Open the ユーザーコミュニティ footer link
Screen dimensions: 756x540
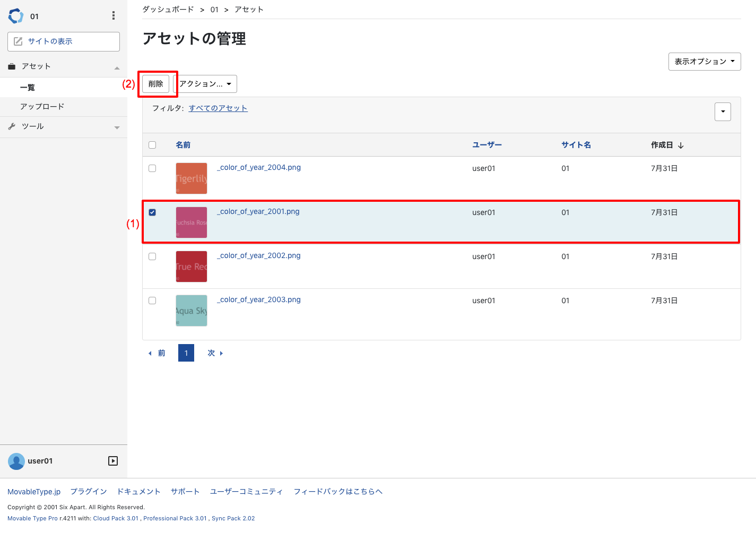tap(246, 492)
